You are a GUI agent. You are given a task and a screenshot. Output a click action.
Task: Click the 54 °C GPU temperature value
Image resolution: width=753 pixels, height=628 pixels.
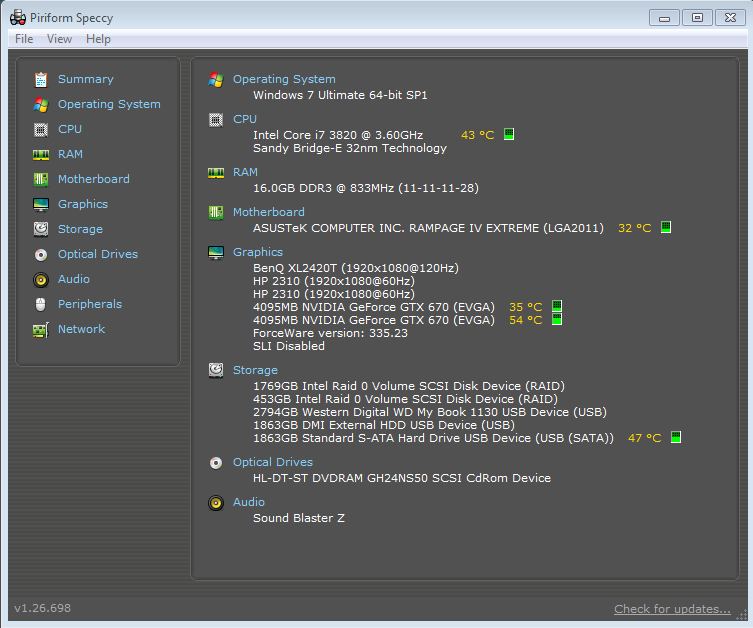click(x=526, y=320)
